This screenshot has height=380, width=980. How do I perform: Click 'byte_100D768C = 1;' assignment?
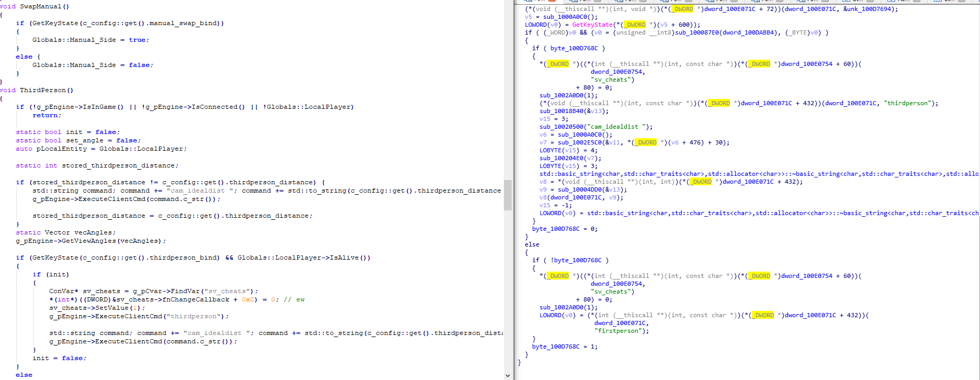pos(565,347)
